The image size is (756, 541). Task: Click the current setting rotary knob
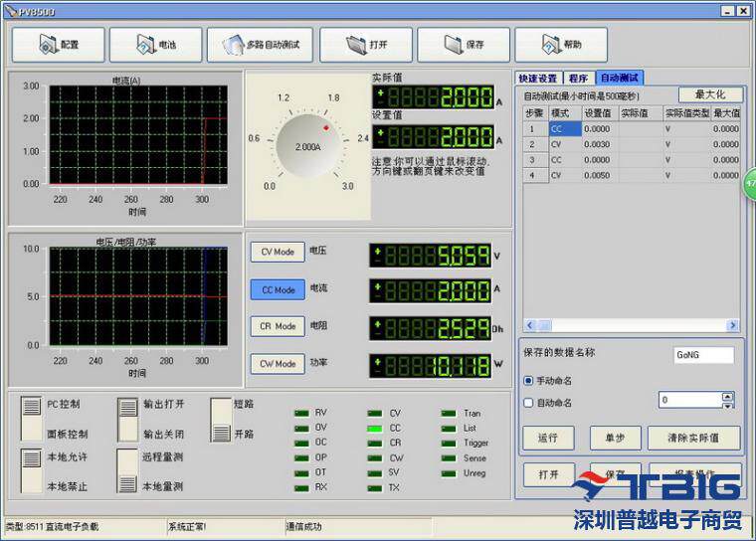[x=307, y=146]
